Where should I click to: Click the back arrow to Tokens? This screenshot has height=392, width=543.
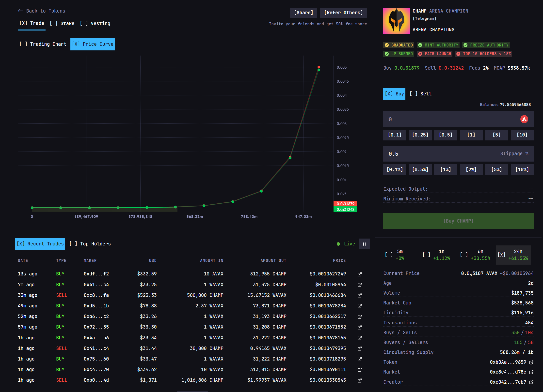20,11
